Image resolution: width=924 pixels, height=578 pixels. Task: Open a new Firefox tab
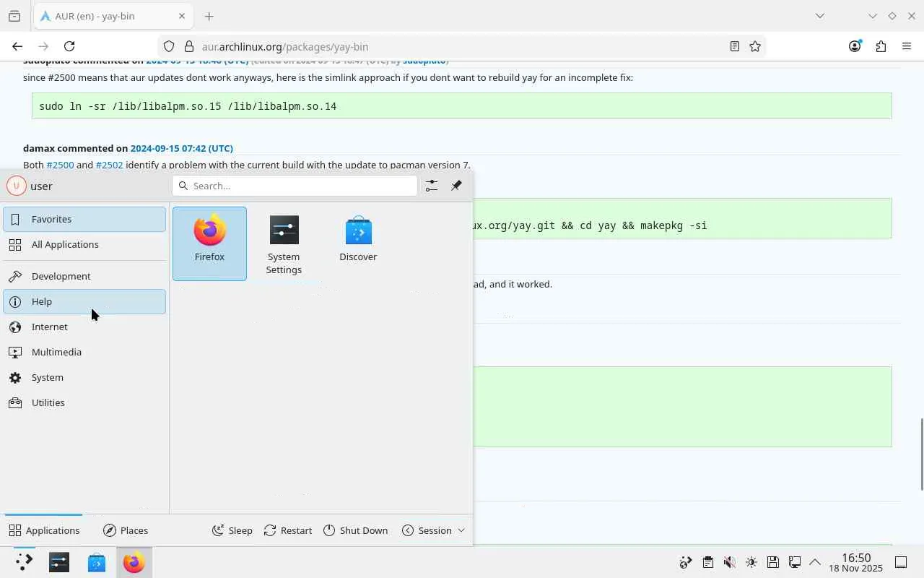(209, 16)
